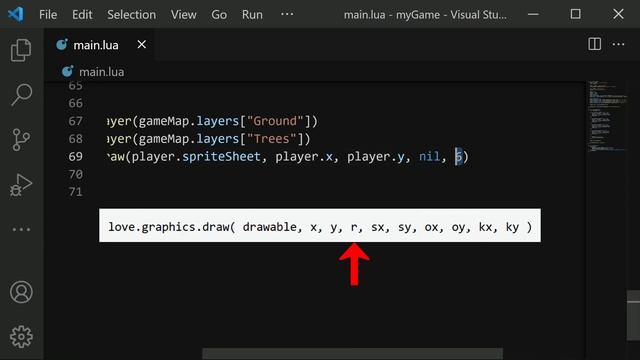640x360 pixels.
Task: Minimize the Visual Studio Code window
Action: (x=533, y=14)
